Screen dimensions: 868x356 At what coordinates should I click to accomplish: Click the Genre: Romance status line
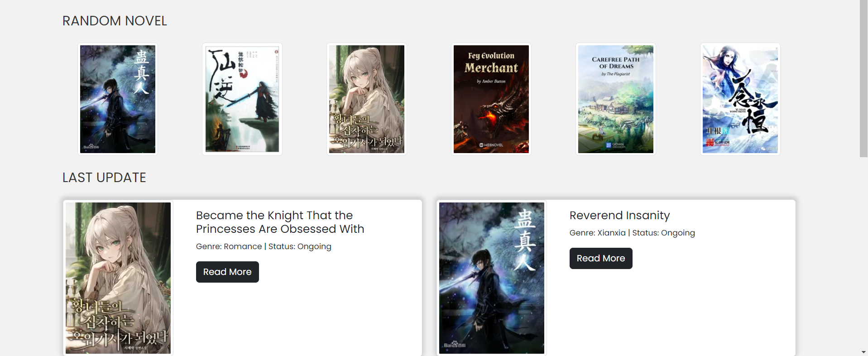point(264,246)
